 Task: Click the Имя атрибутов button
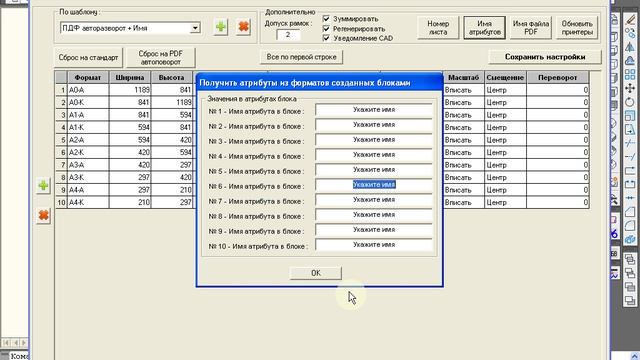click(x=484, y=28)
